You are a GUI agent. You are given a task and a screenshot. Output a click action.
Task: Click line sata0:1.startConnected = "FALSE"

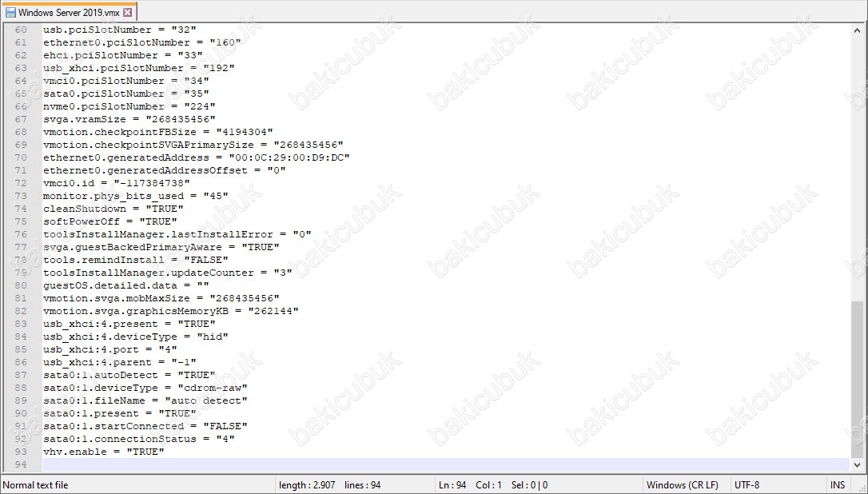145,426
